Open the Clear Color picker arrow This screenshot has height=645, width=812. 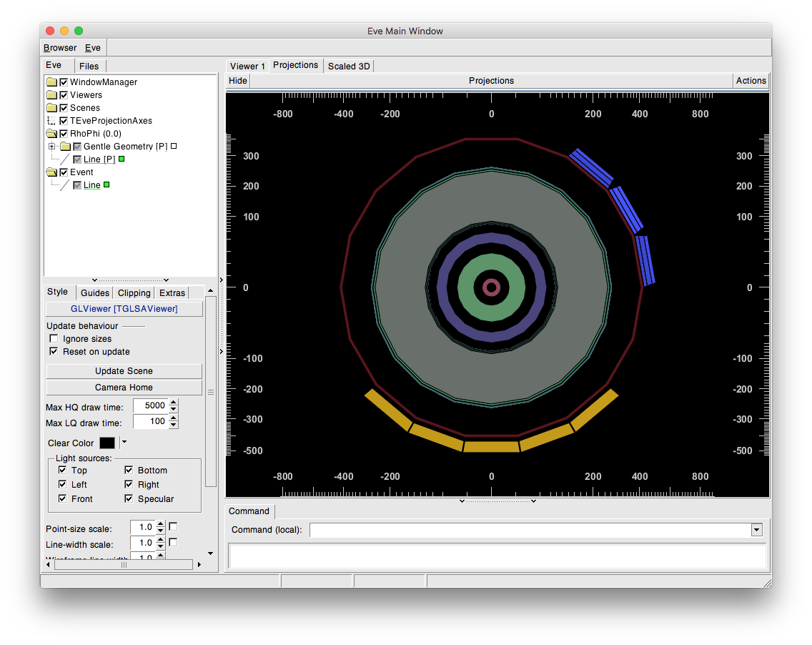[x=123, y=443]
